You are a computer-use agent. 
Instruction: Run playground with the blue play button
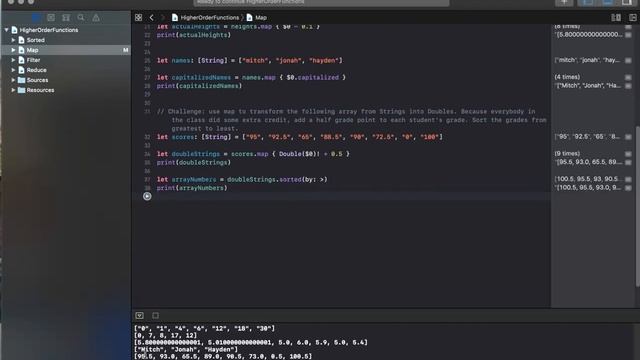point(147,196)
